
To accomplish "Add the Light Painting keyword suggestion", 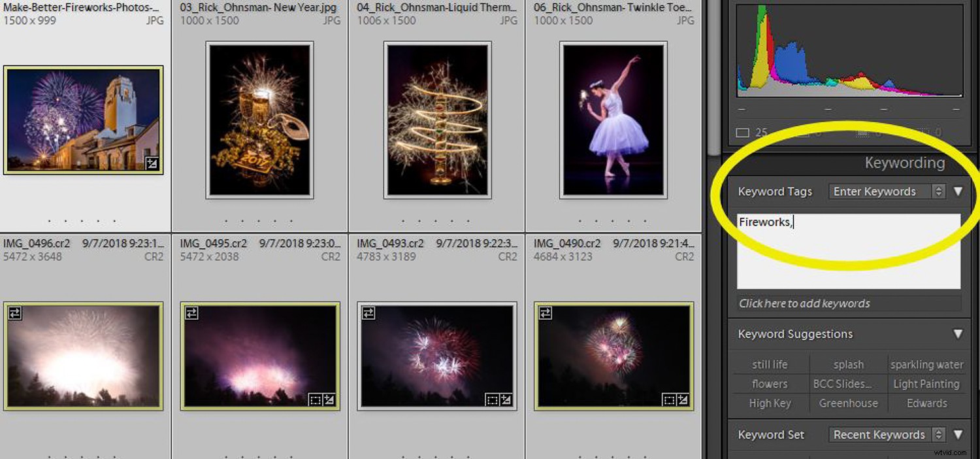I will click(x=926, y=384).
